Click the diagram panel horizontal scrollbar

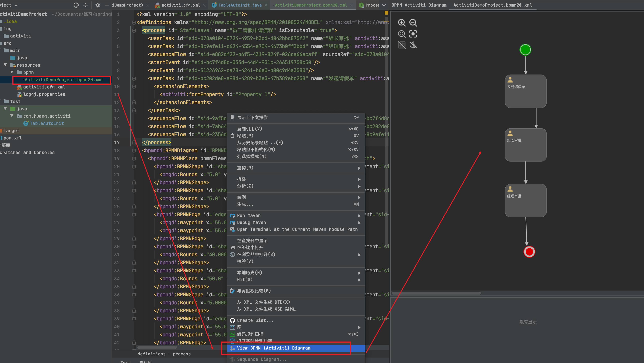[436, 293]
